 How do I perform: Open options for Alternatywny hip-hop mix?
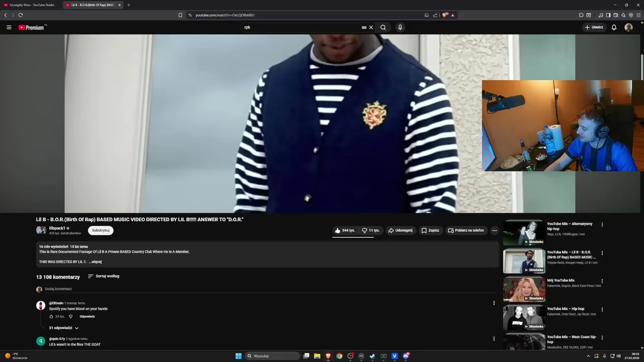(x=602, y=225)
